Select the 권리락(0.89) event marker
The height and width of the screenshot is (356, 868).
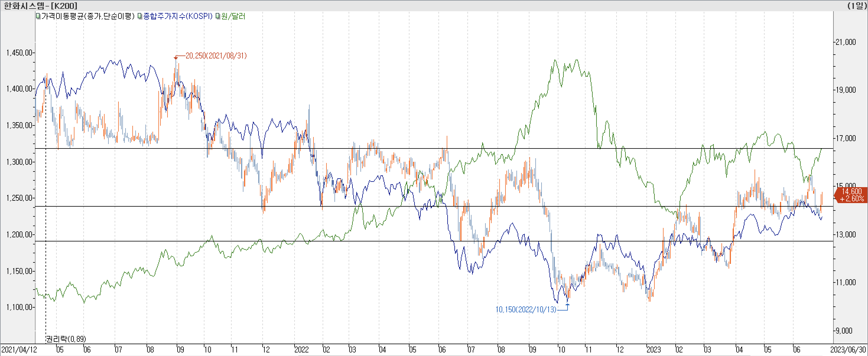[x=66, y=339]
